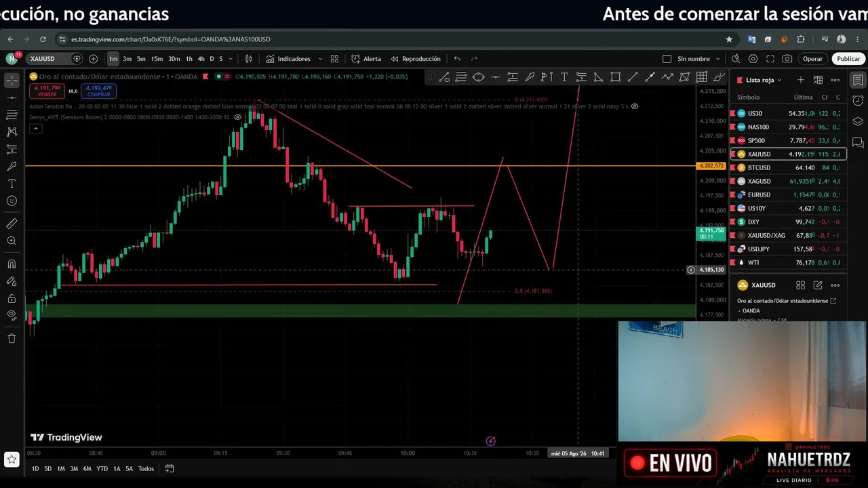Bookmark this page with browser star
Image resolution: width=868 pixels, height=488 pixels.
pyautogui.click(x=729, y=39)
